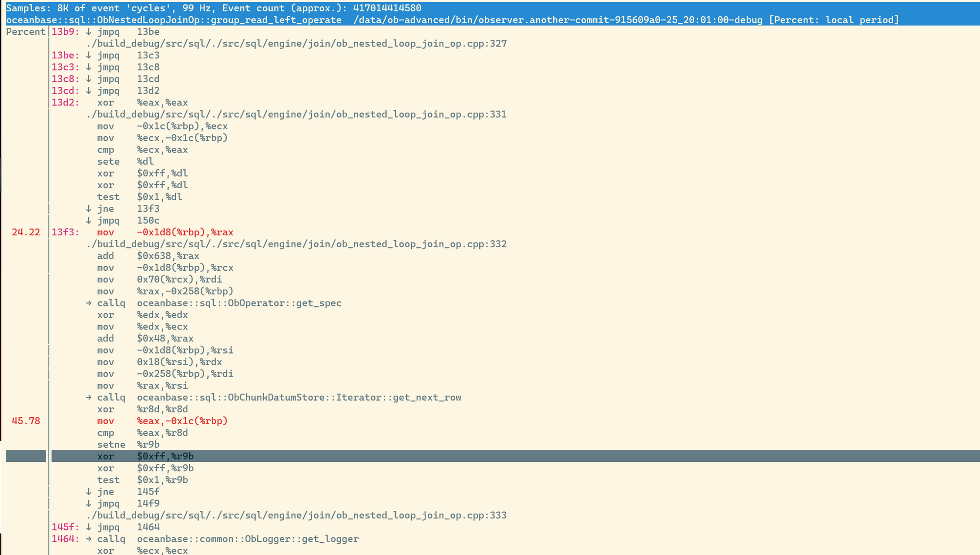Screen dimensions: 980x555
Task: Select the '13cd:' jmpq 13d2 line
Action: tap(105, 91)
